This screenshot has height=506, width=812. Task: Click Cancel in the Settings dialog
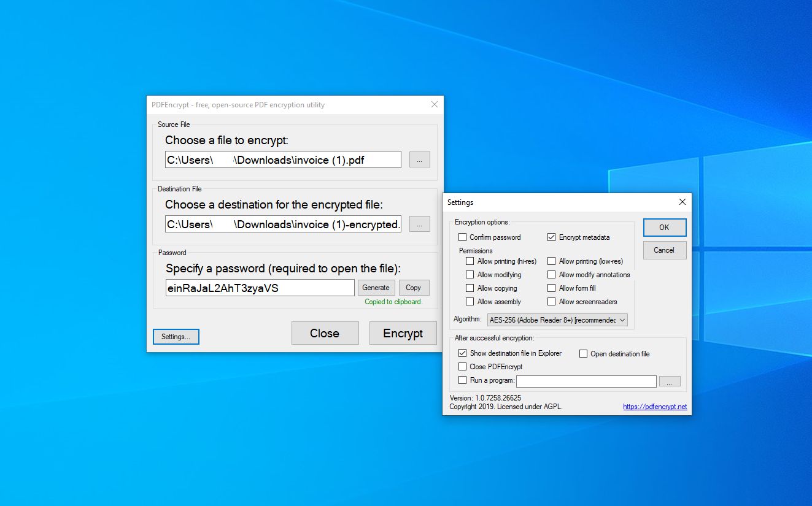[x=665, y=250]
